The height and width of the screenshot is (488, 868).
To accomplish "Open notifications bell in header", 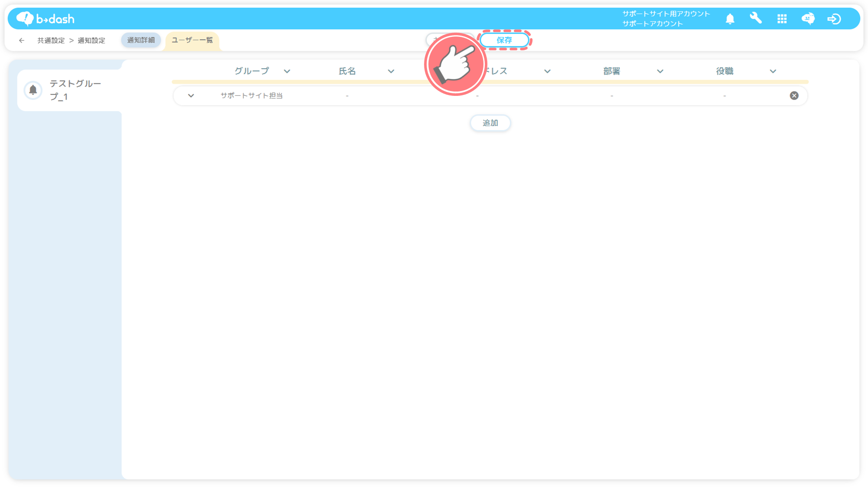I will [x=730, y=19].
